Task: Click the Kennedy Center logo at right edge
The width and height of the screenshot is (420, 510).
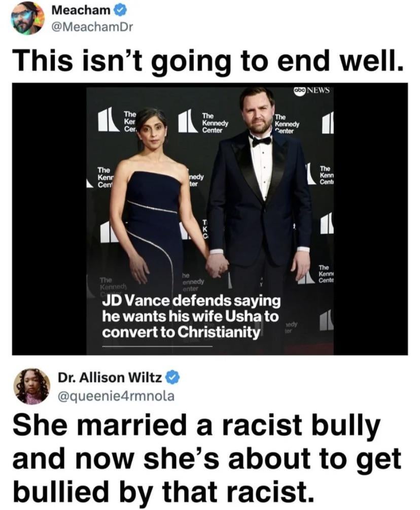Action: (328, 122)
